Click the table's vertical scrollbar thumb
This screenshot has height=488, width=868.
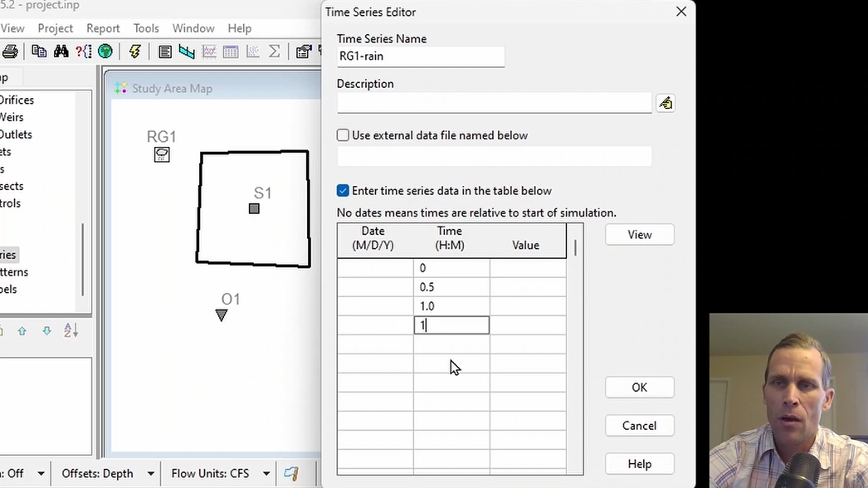[x=575, y=247]
